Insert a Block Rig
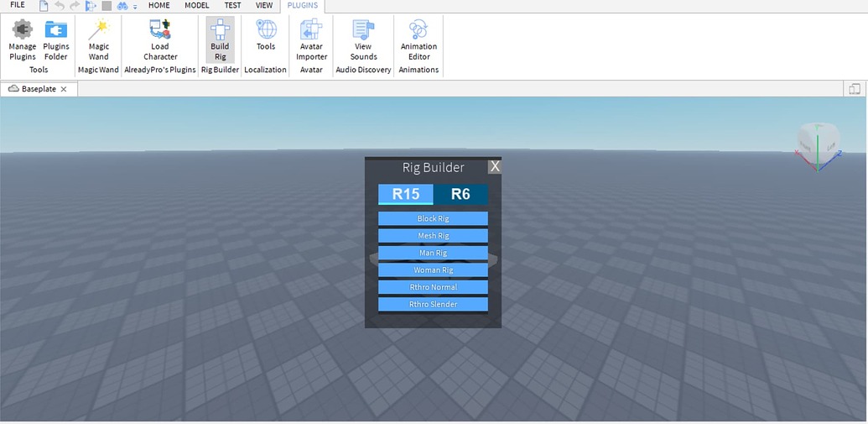This screenshot has height=424, width=868. click(x=433, y=218)
